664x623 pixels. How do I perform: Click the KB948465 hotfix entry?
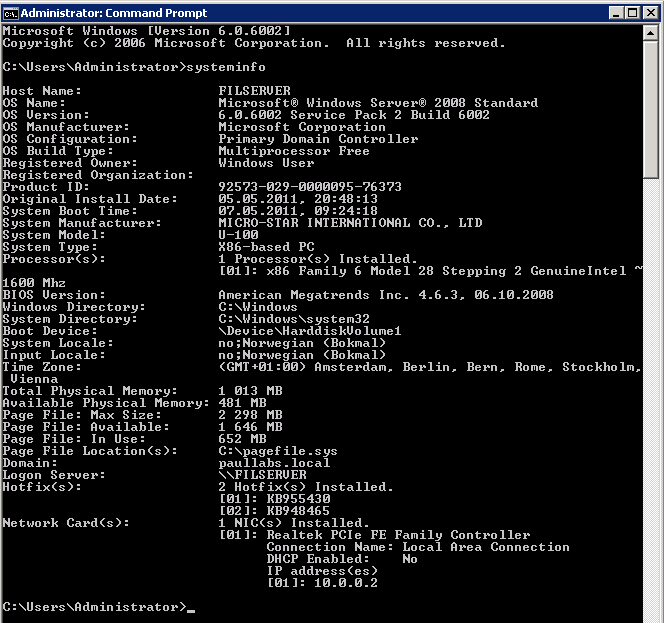(298, 511)
